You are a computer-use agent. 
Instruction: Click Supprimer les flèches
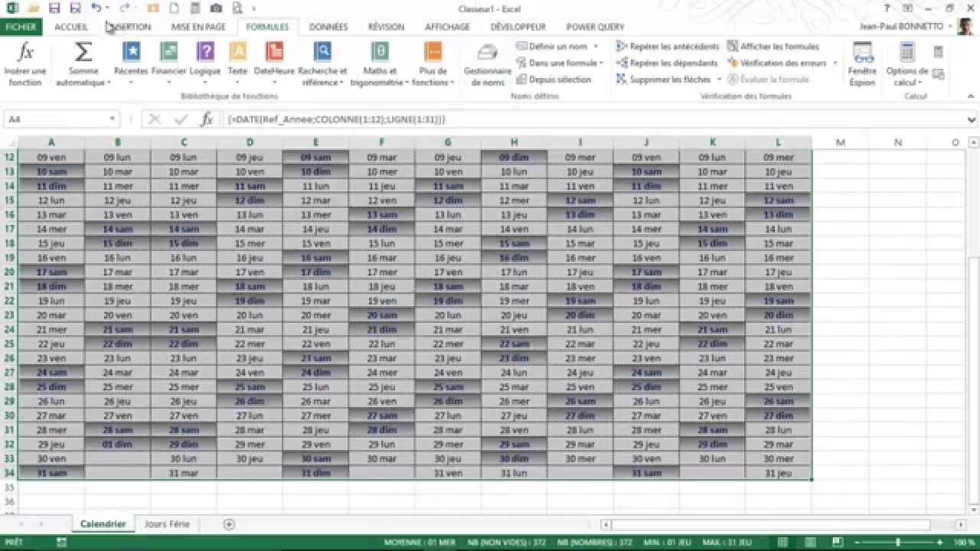(x=664, y=80)
